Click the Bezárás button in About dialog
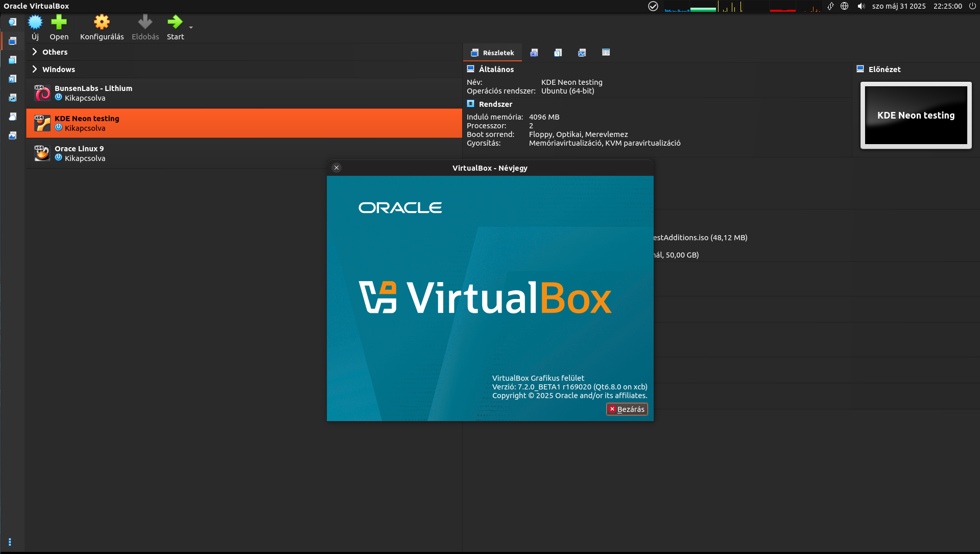The height and width of the screenshot is (554, 980). (627, 409)
